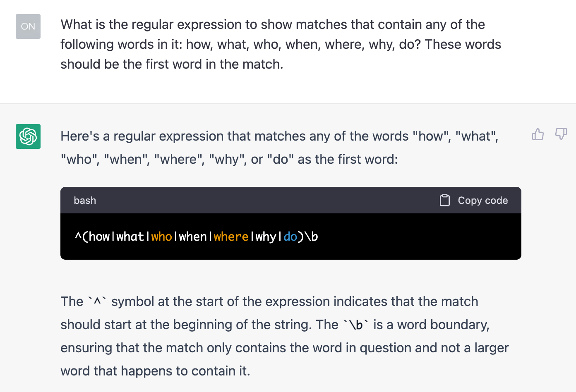
Task: Click the orange "where" token in code
Action: [x=231, y=237]
